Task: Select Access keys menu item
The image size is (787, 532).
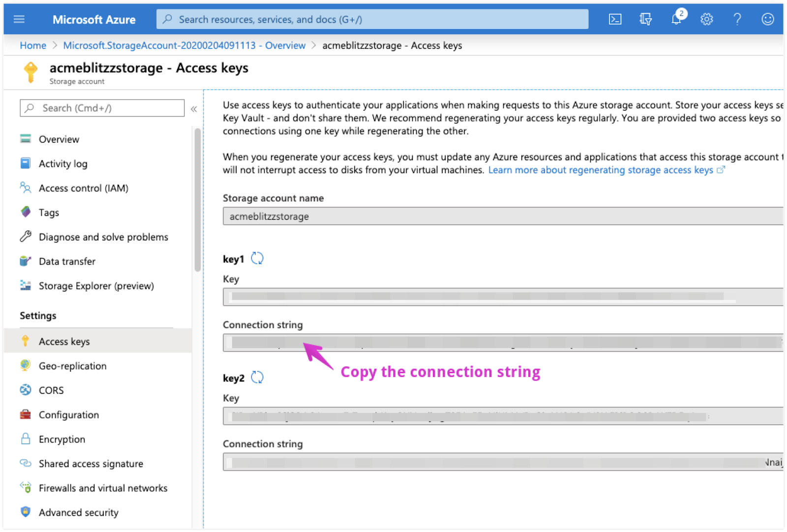Action: click(x=97, y=341)
